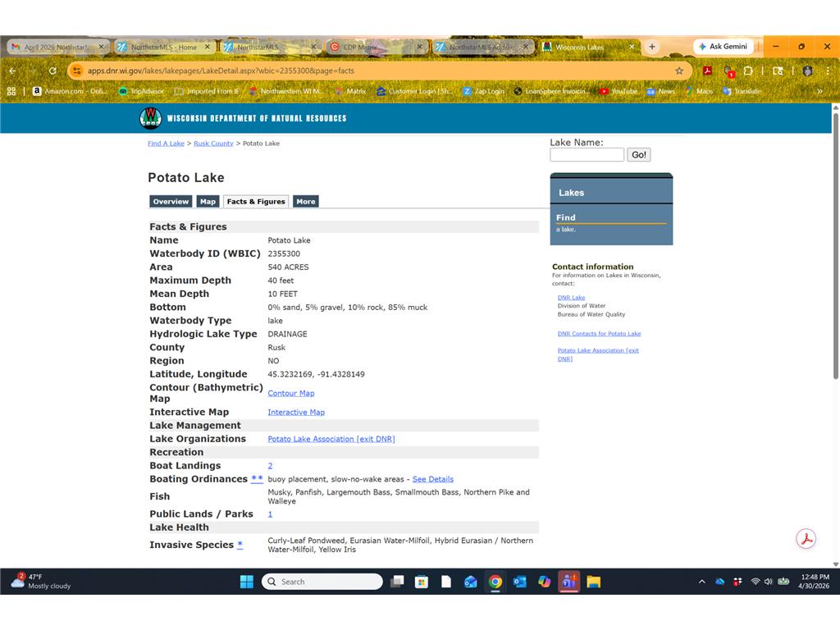Expand hidden bookmarks chevron

point(819,92)
